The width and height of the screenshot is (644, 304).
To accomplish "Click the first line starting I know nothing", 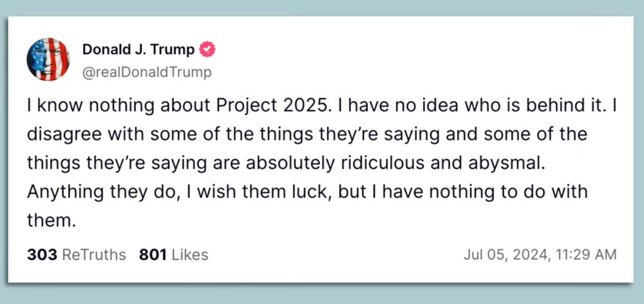I will point(321,106).
